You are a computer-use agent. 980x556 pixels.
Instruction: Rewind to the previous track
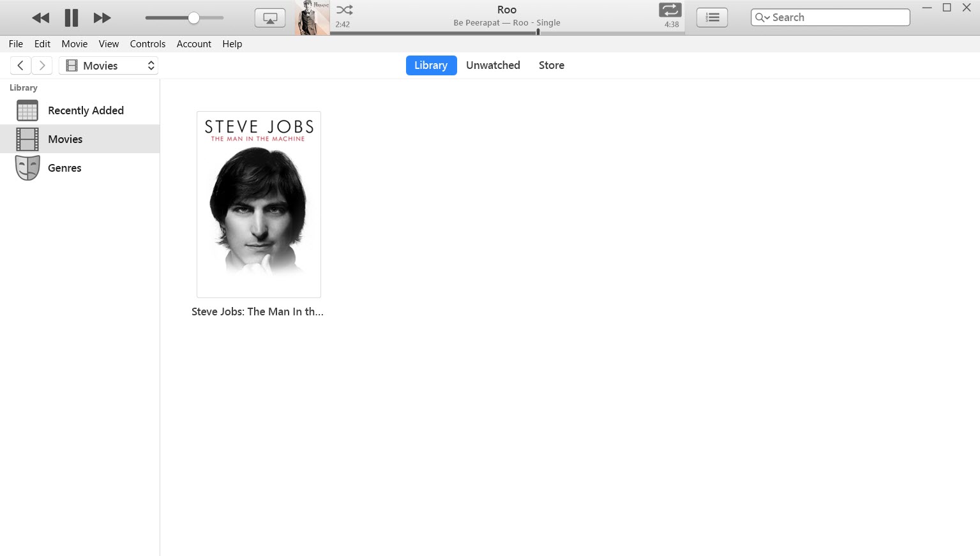(x=40, y=17)
